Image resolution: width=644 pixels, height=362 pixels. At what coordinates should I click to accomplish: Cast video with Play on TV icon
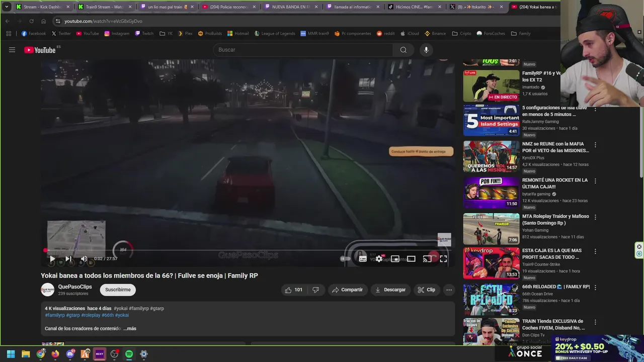(x=427, y=259)
